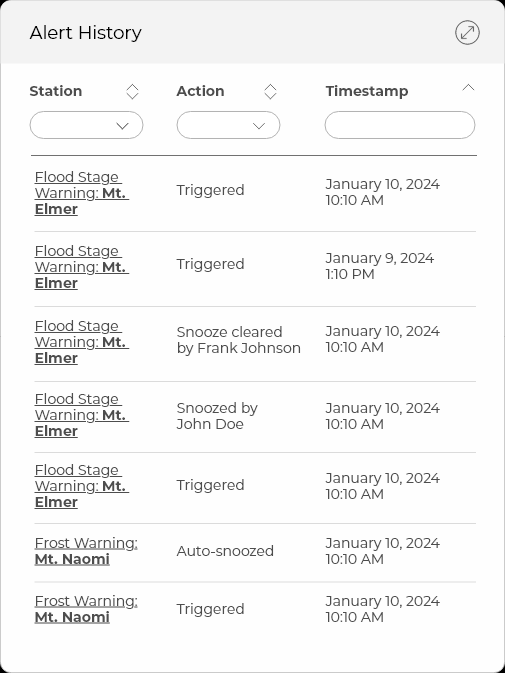The height and width of the screenshot is (673, 505).
Task: Click the Station column header
Action: (x=56, y=91)
